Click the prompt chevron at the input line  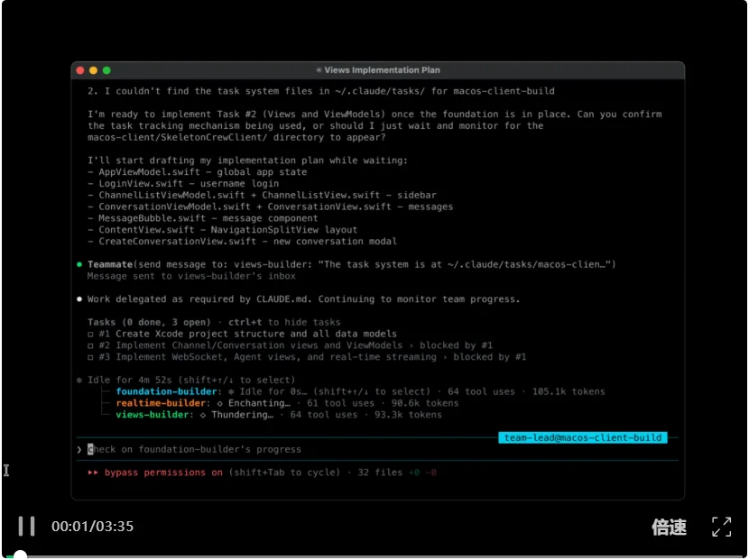tap(79, 449)
